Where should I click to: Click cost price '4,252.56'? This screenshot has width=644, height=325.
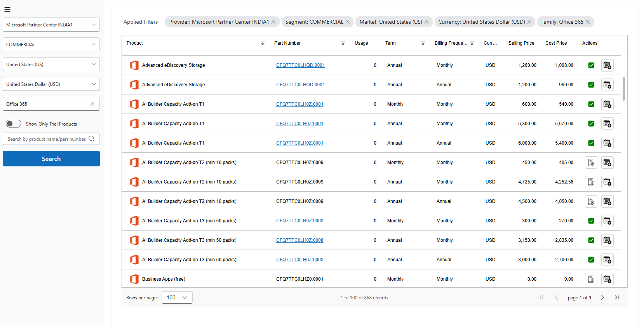(564, 182)
